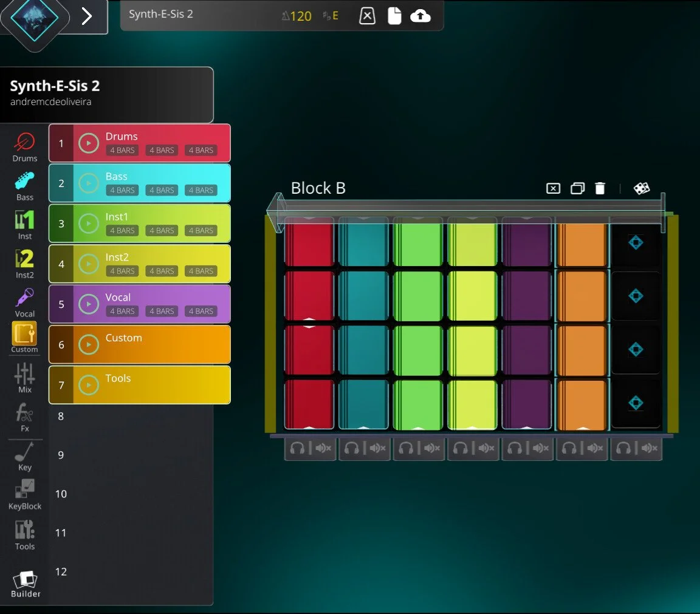Click middle 4 BARS tag in Inst2
Image resolution: width=700 pixels, height=614 pixels.
tap(162, 271)
